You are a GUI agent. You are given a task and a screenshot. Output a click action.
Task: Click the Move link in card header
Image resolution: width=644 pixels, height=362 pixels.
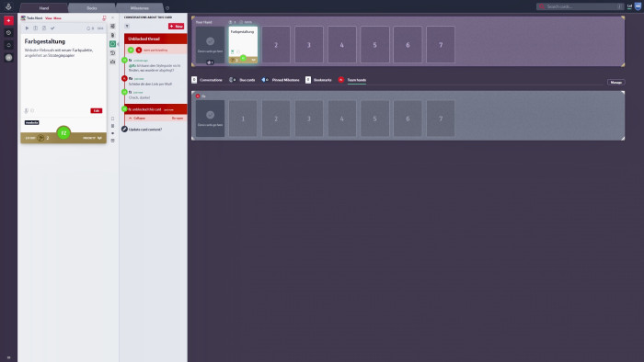click(x=57, y=18)
